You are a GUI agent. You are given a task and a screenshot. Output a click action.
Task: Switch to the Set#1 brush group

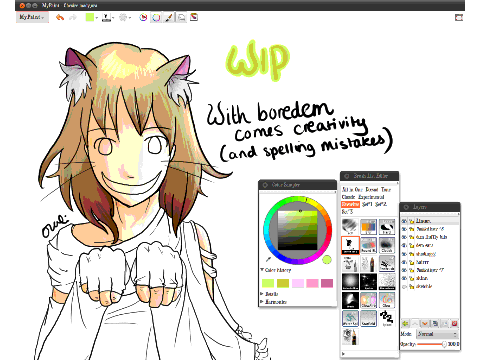click(367, 204)
